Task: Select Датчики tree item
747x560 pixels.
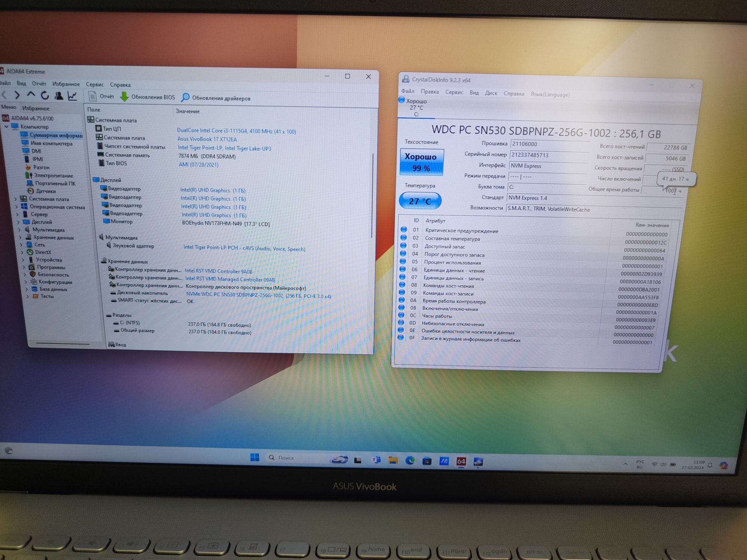Action: 42,191
